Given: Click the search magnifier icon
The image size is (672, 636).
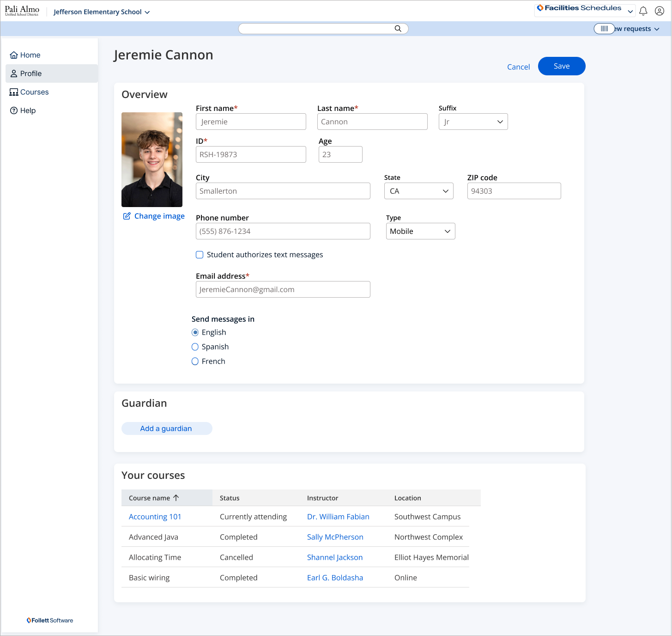Looking at the screenshot, I should pyautogui.click(x=398, y=28).
